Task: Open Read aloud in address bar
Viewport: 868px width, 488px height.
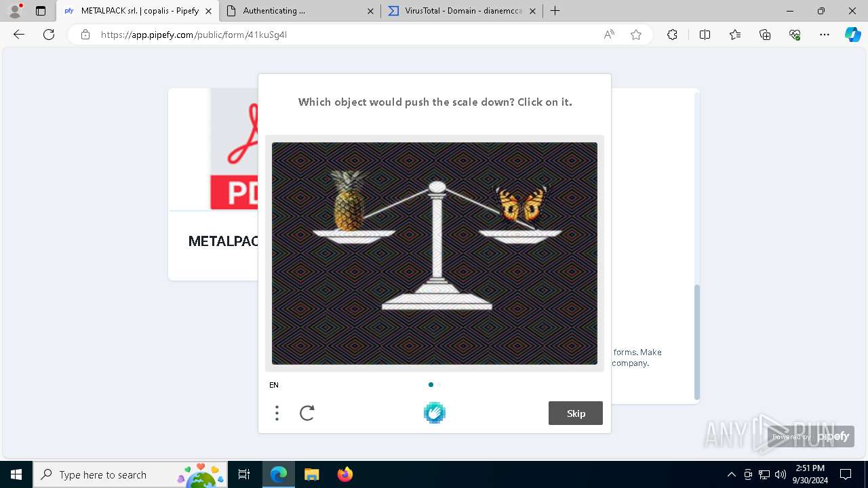Action: 609,35
